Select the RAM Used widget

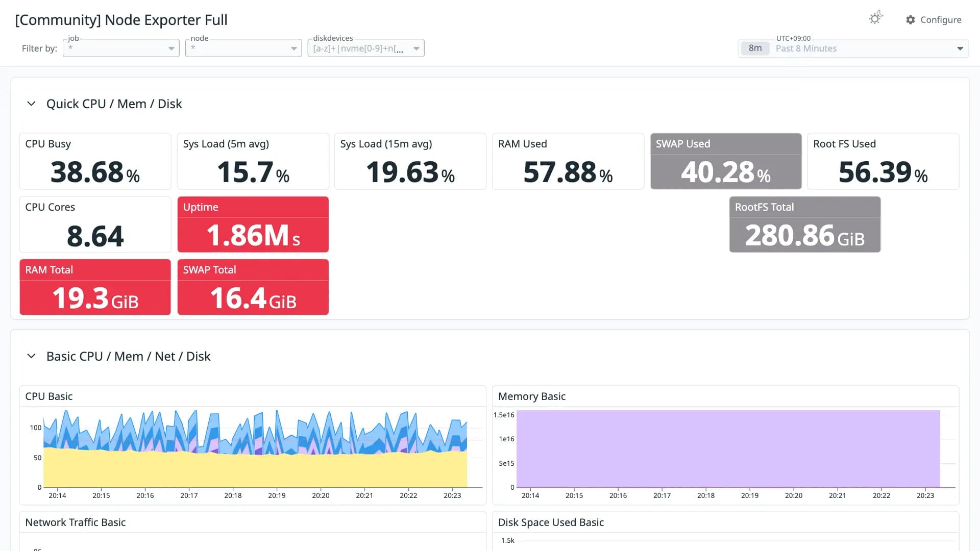[x=568, y=161]
